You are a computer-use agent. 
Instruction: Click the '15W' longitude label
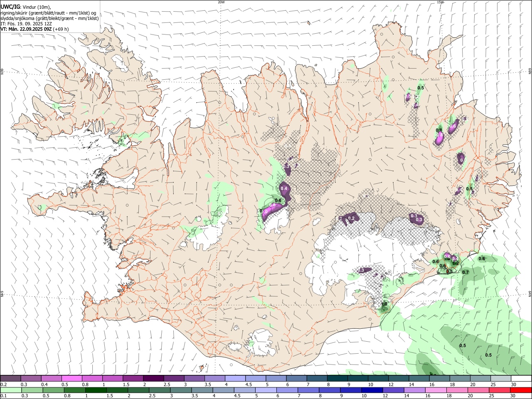tap(440, 2)
